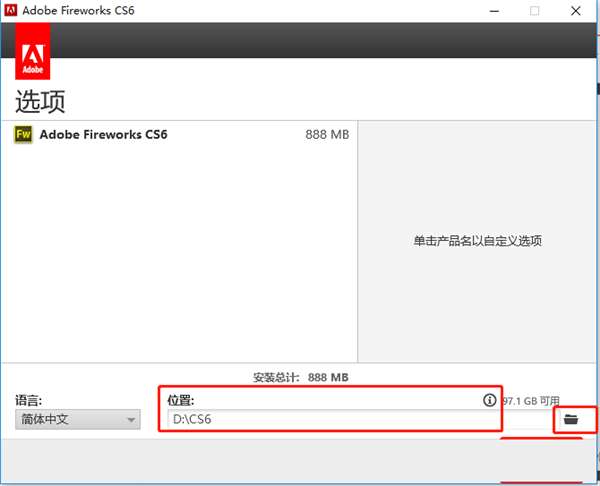Screen dimensions: 600x486
Task: Click the disabled maximize window button
Action: coord(535,11)
